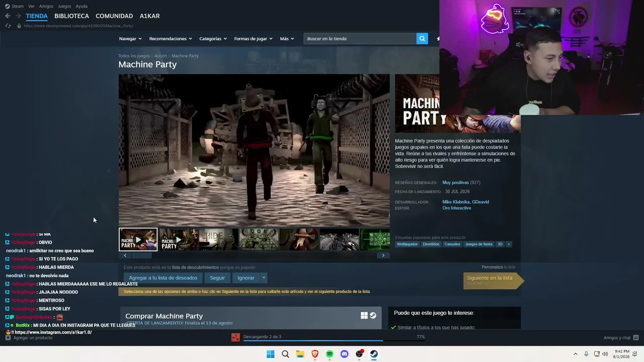Click the Ignorar button

click(246, 278)
